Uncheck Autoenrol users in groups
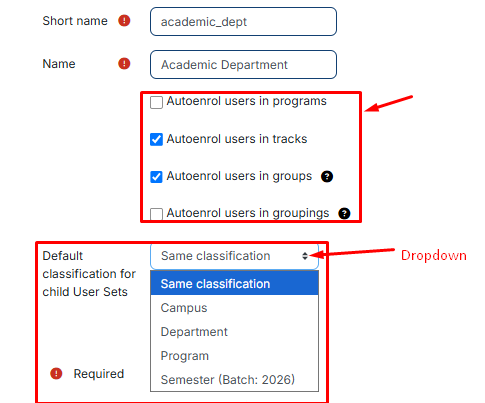 tap(156, 177)
